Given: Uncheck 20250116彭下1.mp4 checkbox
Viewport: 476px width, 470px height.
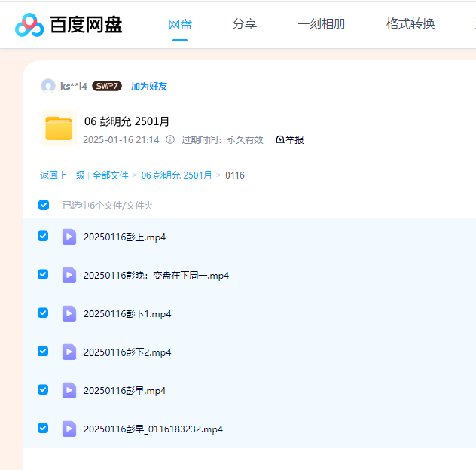Looking at the screenshot, I should [43, 313].
